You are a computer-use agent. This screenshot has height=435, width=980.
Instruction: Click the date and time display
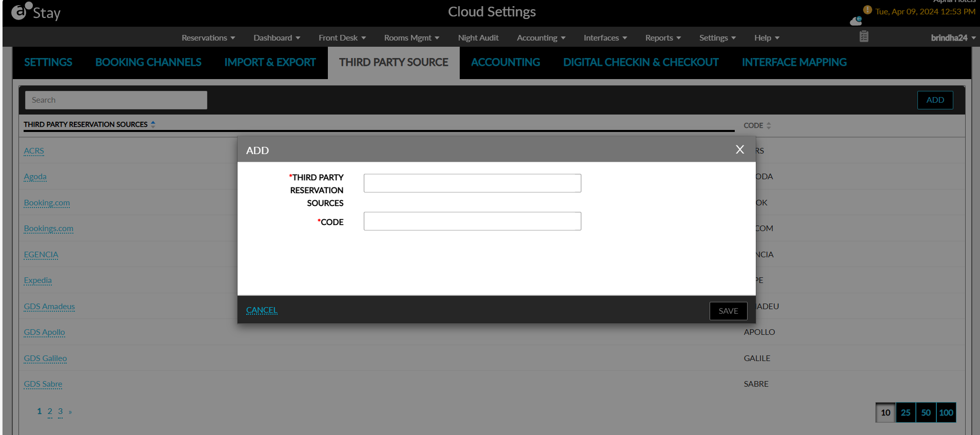pyautogui.click(x=925, y=12)
